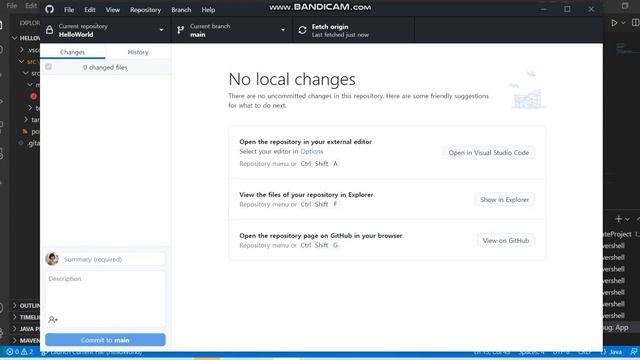Image resolution: width=640 pixels, height=360 pixels.
Task: Click the Fetch origin button
Action: click(x=354, y=30)
